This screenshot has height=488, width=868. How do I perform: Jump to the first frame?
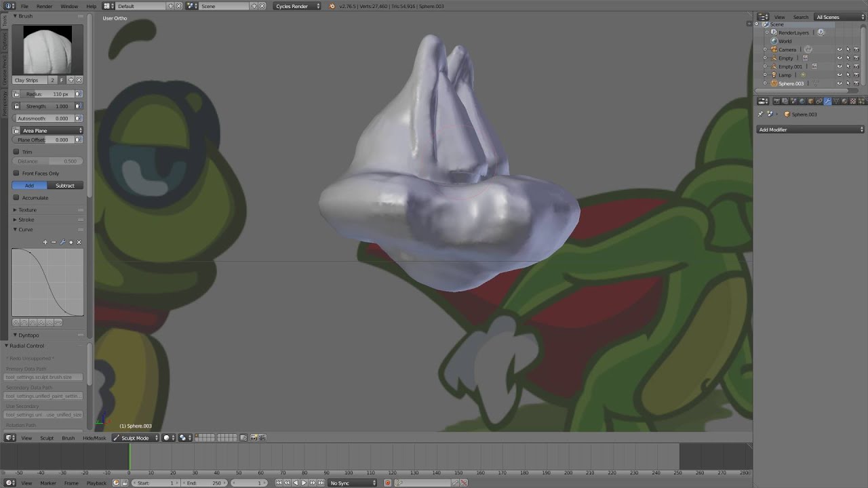278,483
